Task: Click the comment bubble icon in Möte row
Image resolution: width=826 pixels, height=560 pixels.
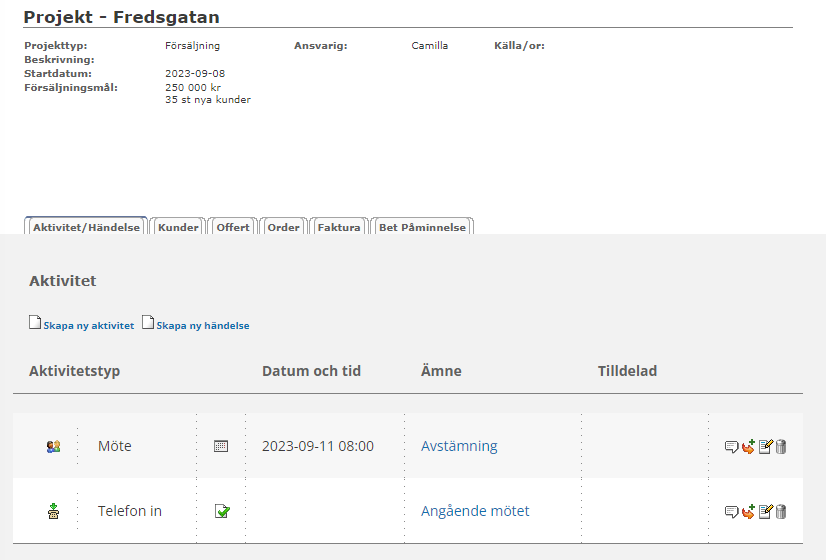Action: [731, 447]
